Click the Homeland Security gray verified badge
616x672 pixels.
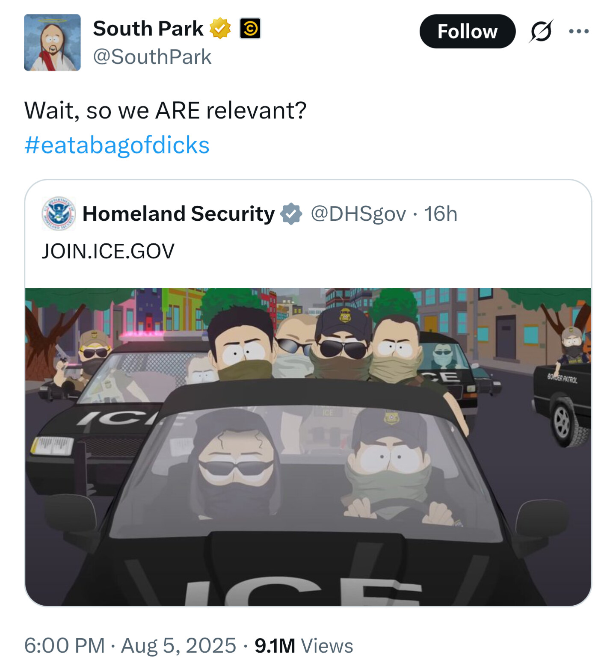click(291, 214)
